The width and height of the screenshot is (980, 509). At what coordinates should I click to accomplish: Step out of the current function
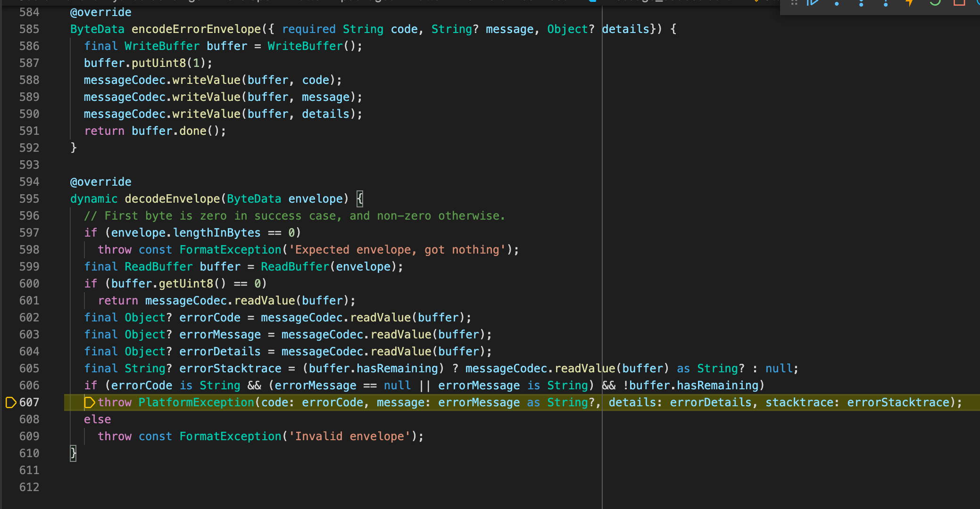pos(886,3)
